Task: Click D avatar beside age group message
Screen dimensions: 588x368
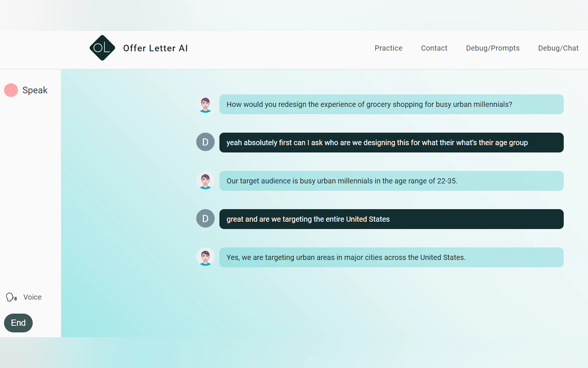Action: tap(205, 142)
